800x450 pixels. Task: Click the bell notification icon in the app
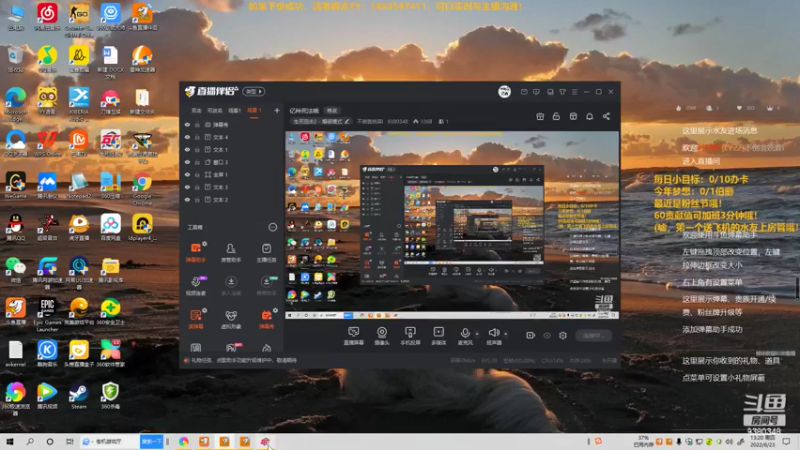pos(589,116)
